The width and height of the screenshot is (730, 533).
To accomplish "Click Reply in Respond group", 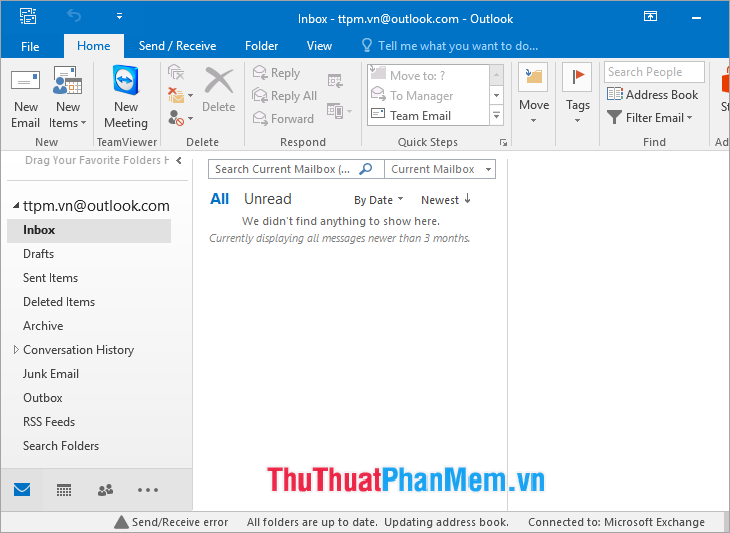I will pos(276,73).
